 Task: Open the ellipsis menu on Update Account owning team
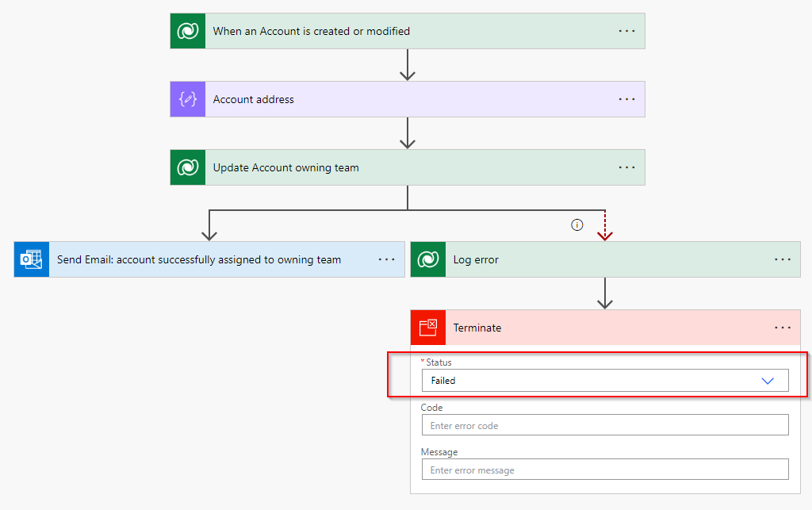coord(626,167)
